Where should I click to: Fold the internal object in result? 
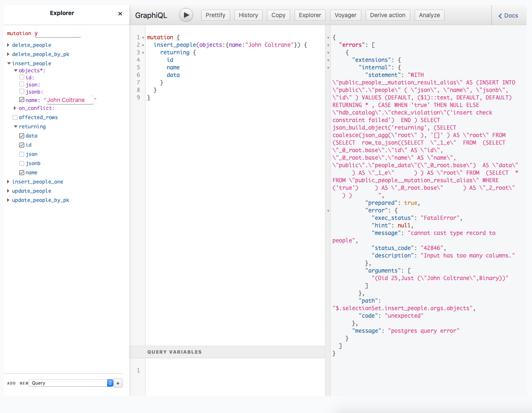click(328, 68)
